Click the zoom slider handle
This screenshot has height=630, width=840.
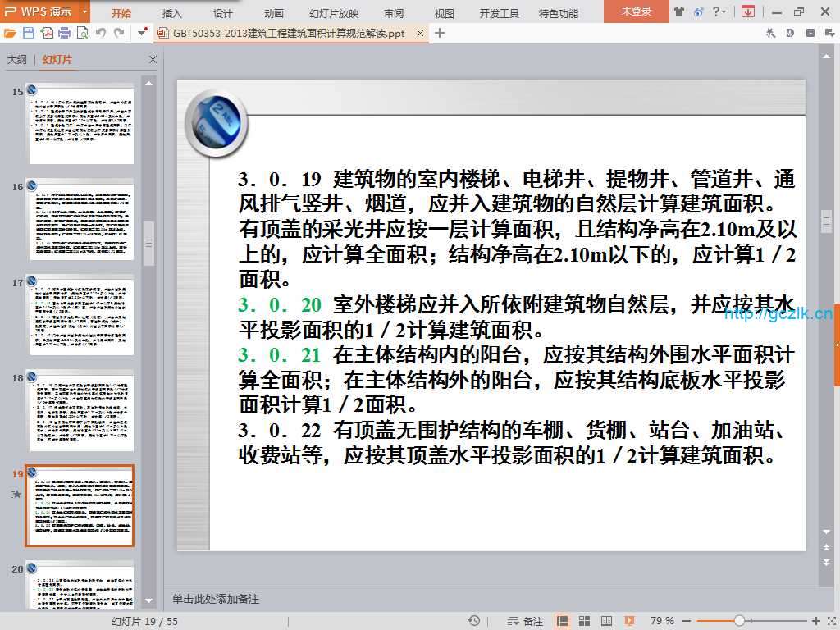pos(739,621)
